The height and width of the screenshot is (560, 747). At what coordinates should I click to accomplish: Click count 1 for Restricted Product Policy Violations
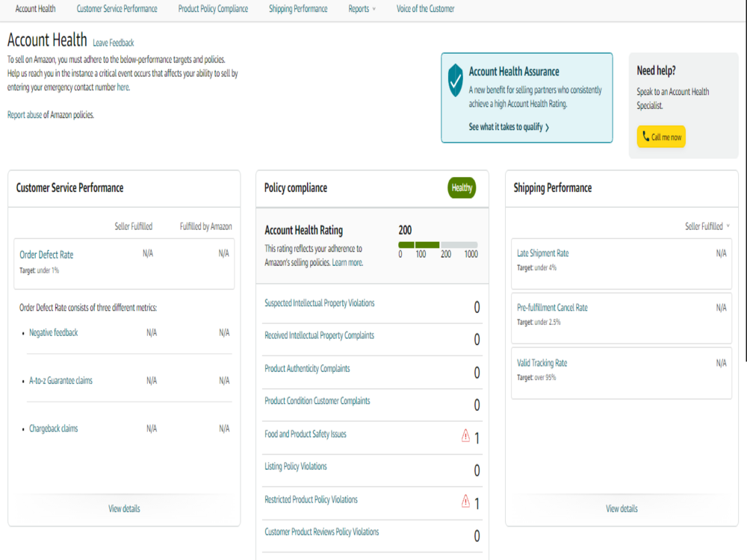477,504
